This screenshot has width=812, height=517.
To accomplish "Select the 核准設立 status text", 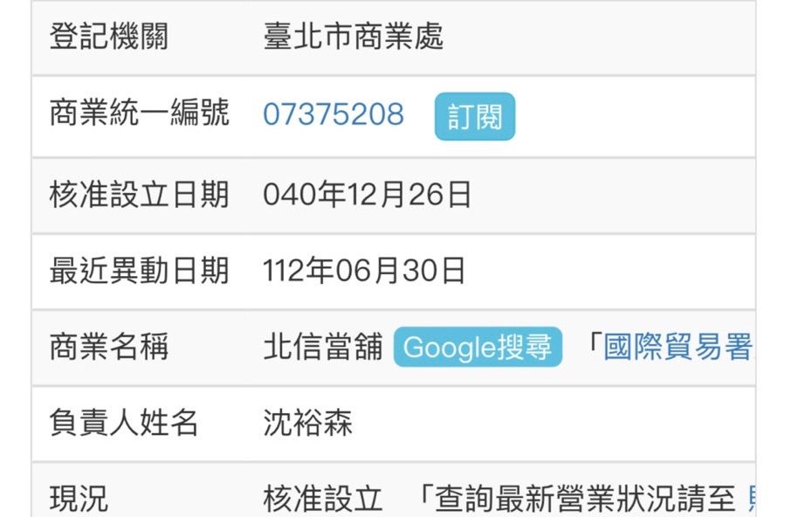I will tap(323, 500).
